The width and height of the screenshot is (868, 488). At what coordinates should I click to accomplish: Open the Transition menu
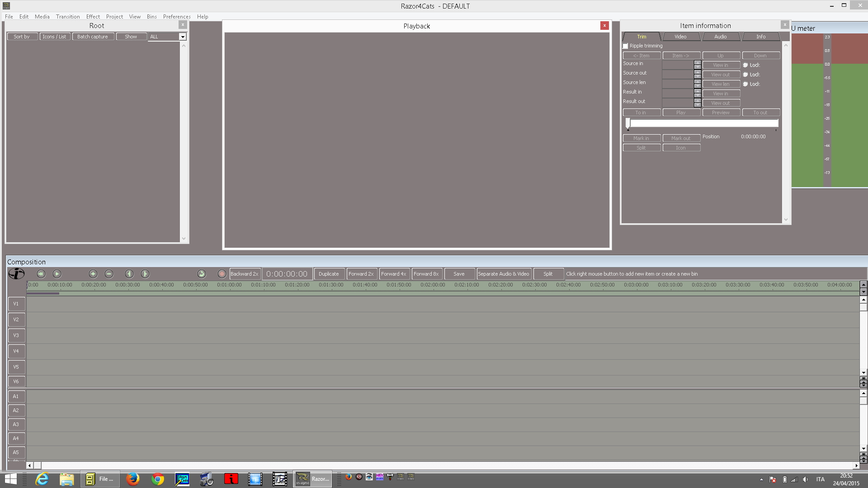68,17
